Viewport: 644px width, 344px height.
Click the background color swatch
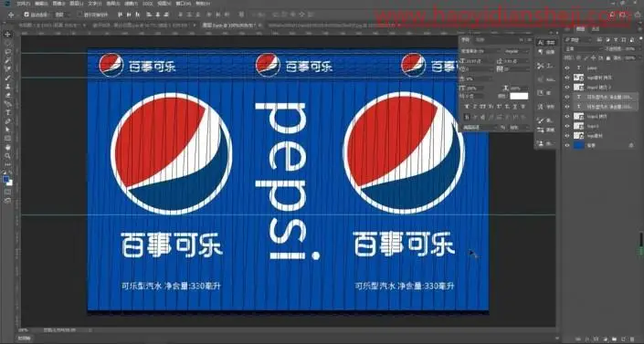(x=10, y=182)
